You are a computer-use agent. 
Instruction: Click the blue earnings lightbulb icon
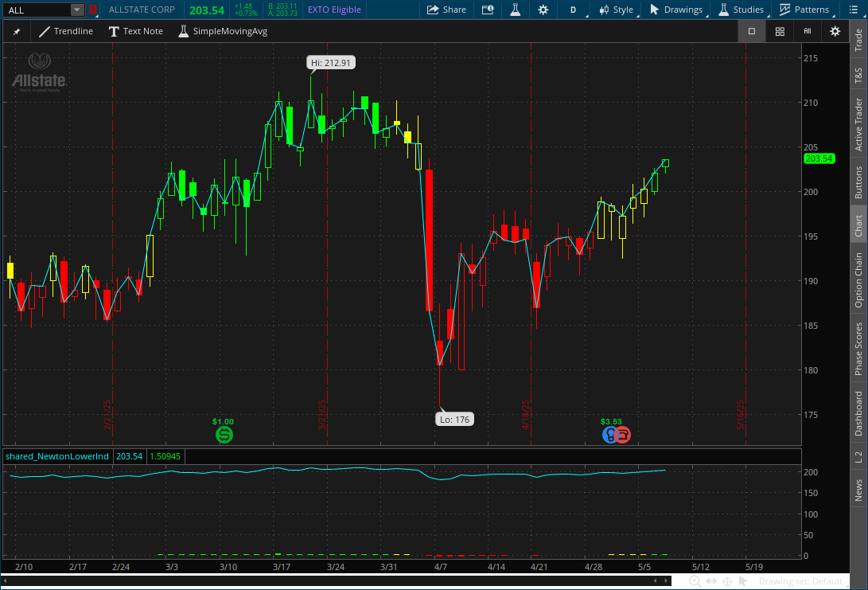pyautogui.click(x=609, y=435)
